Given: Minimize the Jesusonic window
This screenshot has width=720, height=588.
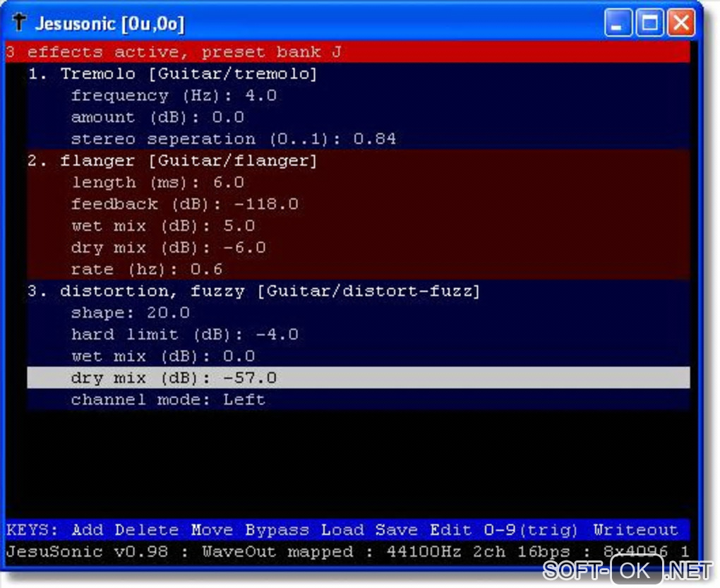Looking at the screenshot, I should pyautogui.click(x=618, y=22).
